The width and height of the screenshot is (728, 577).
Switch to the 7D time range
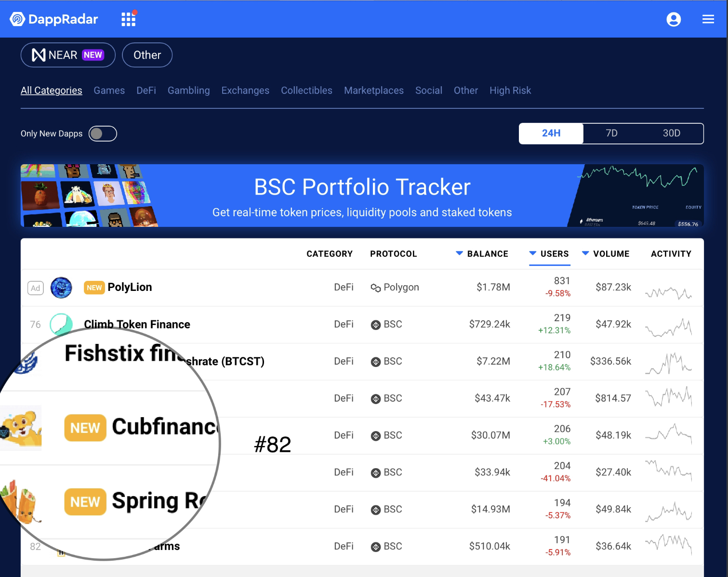(611, 133)
